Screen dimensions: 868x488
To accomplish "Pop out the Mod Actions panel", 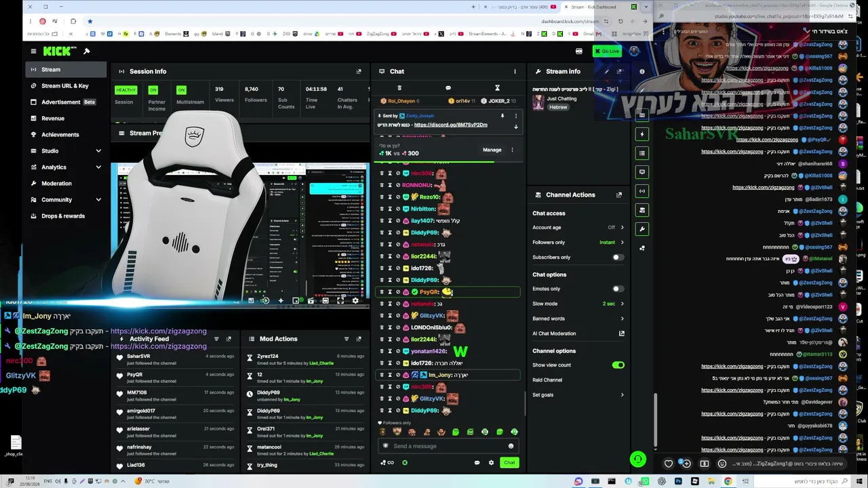I will (359, 339).
